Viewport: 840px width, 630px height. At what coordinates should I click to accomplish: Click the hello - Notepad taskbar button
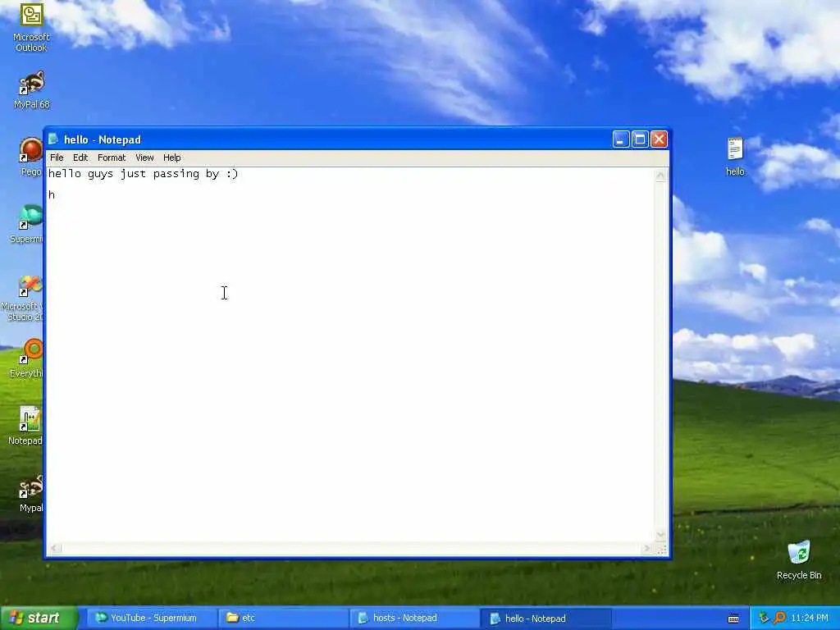545,619
